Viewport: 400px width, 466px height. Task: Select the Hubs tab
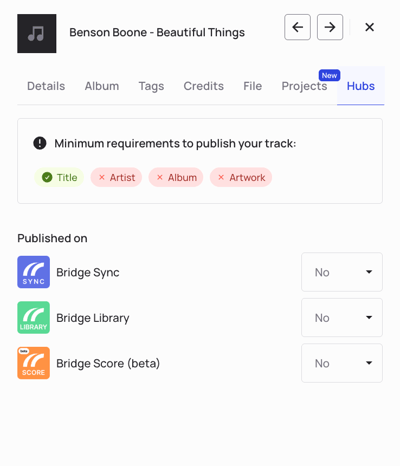pyautogui.click(x=361, y=86)
